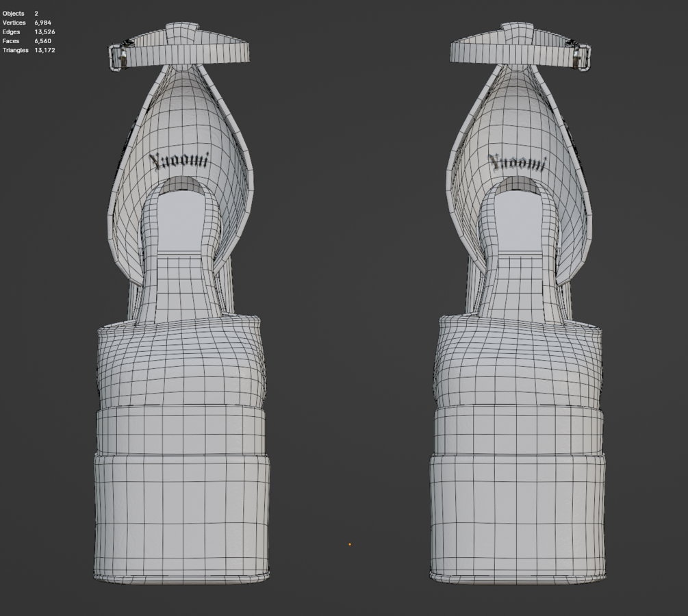Select the left shoe model
Image resolution: width=688 pixels, height=616 pixels.
click(181, 303)
